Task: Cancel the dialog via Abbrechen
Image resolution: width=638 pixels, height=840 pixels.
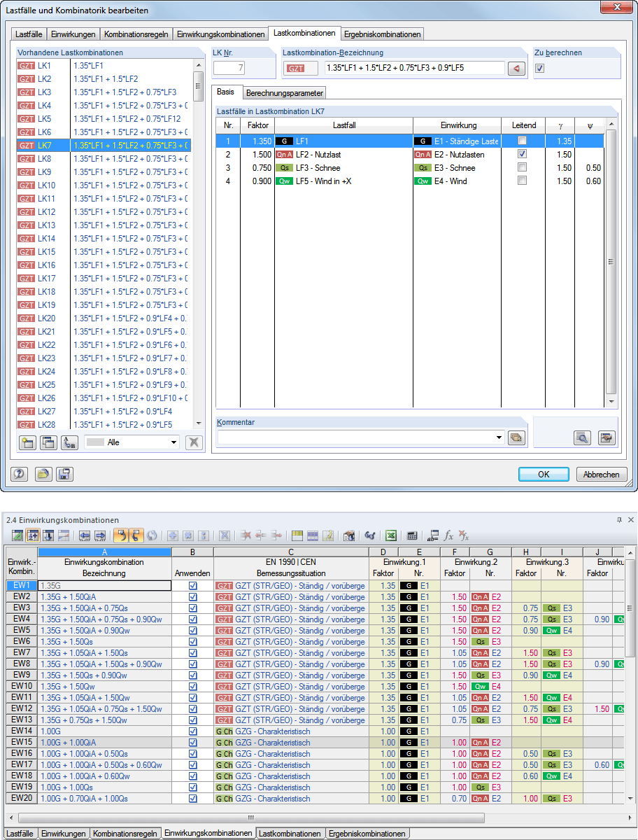Action: (601, 474)
